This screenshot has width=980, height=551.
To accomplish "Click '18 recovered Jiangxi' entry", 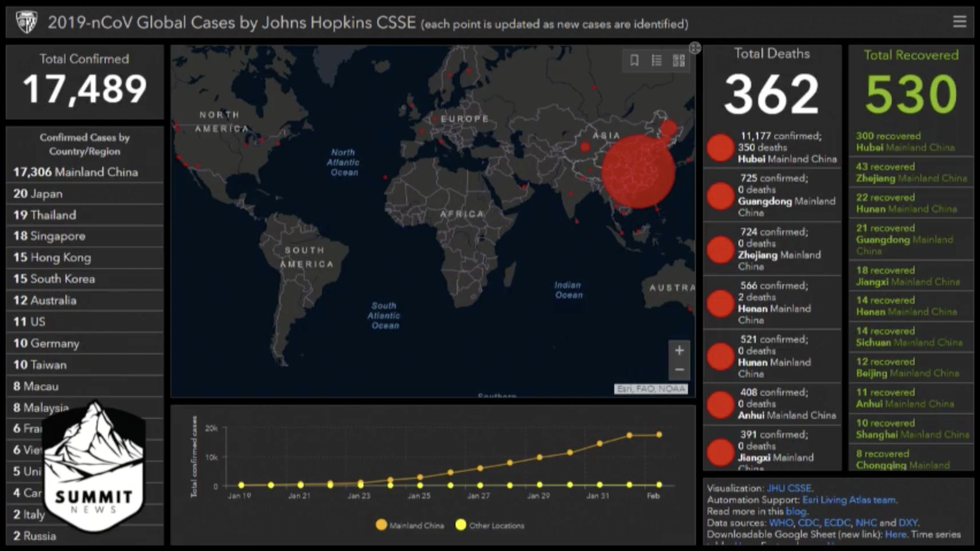I will click(x=911, y=276).
